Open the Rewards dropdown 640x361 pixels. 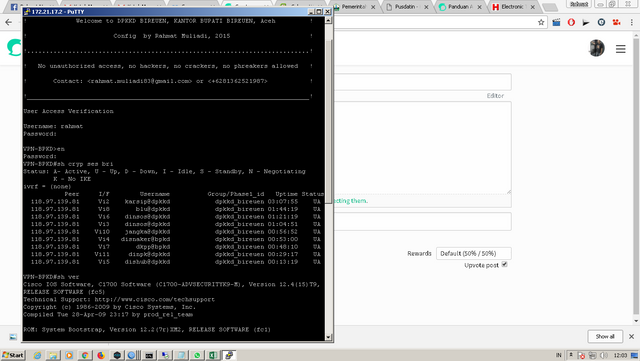[473, 253]
